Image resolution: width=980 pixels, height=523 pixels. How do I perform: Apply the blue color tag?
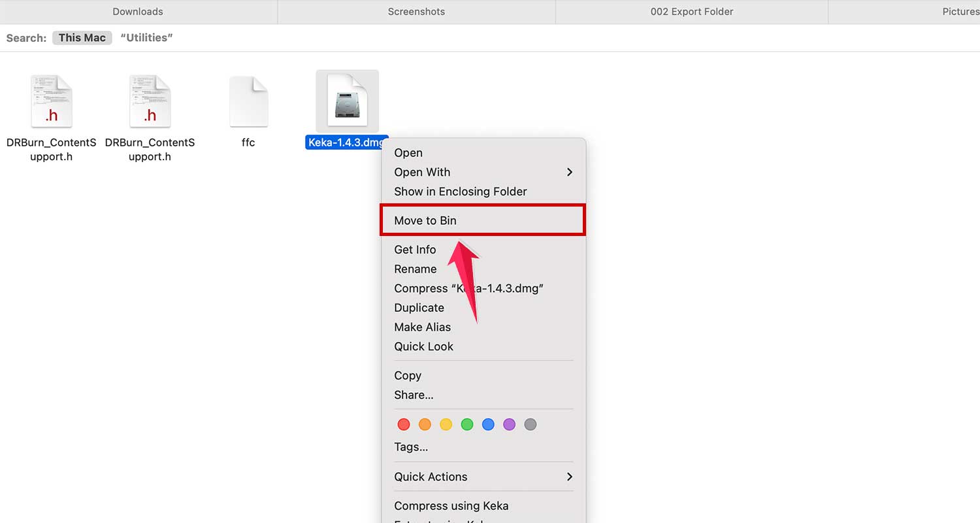[488, 424]
